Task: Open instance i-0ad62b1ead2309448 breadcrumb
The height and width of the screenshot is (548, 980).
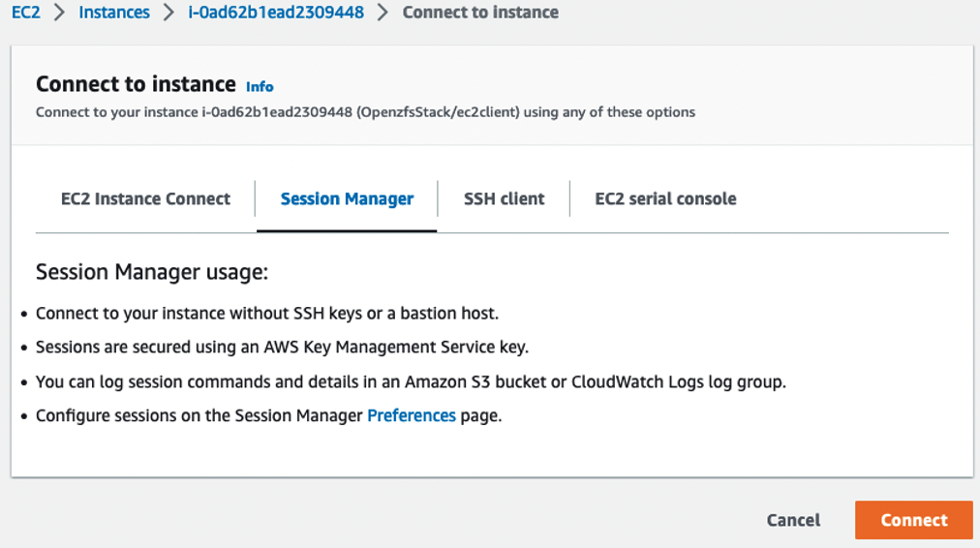Action: 276,13
